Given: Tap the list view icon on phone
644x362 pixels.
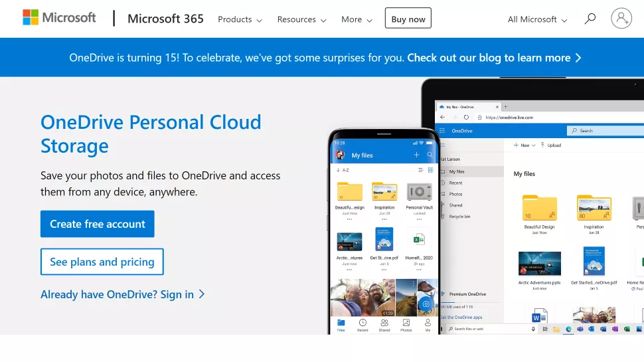Looking at the screenshot, I should tap(420, 169).
